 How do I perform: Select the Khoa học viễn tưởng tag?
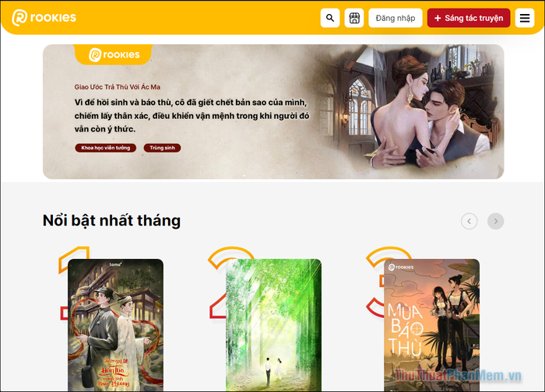tap(105, 148)
